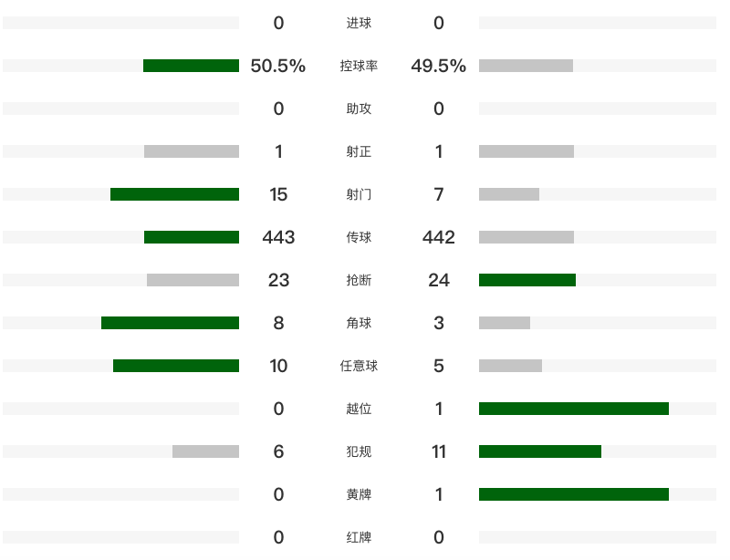Image resolution: width=730 pixels, height=560 pixels.
Task: Select the right green 黄牌 bar
Action: (574, 494)
